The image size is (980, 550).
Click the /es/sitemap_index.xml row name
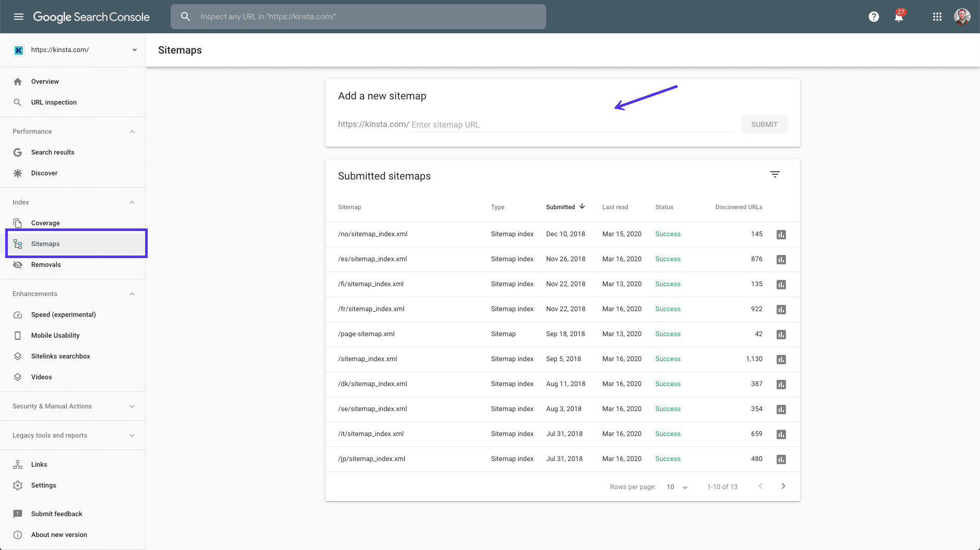coord(372,259)
